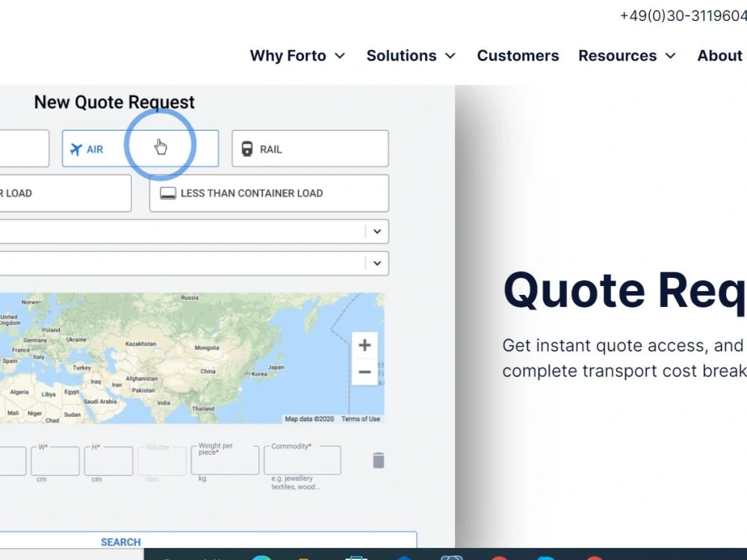Choose the RAIL transport option

310,149
